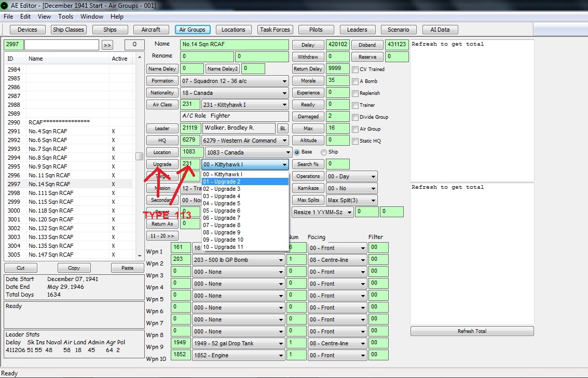Choose 01 - Upgrade 2 from list

pos(245,181)
